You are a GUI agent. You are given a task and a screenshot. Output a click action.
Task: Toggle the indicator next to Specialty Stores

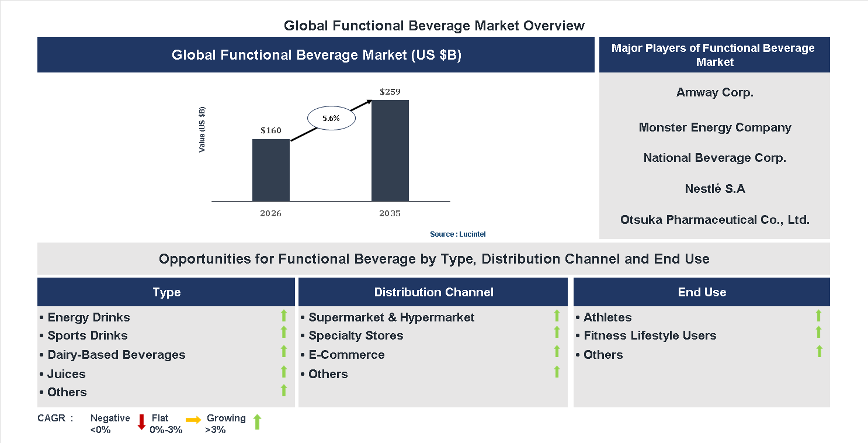point(556,333)
